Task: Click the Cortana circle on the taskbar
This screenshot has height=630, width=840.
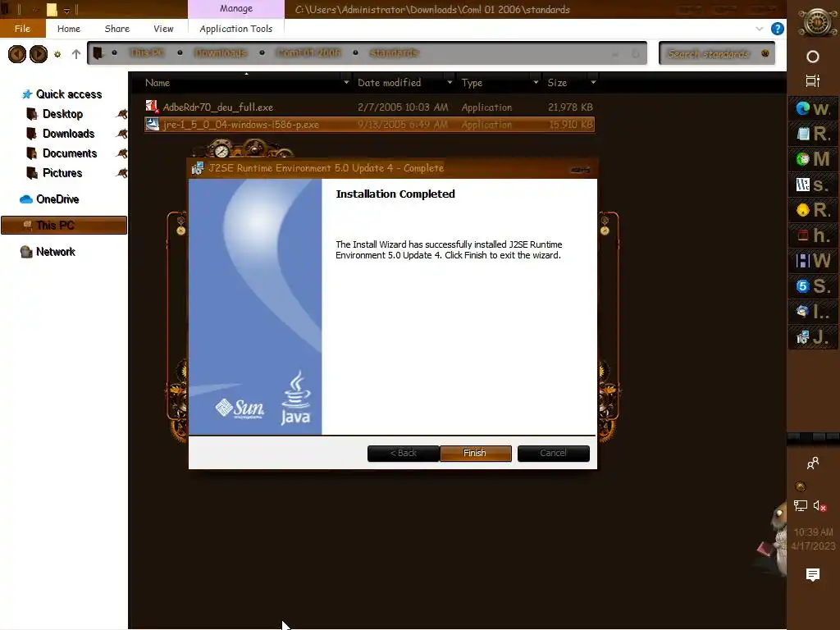Action: 813,57
